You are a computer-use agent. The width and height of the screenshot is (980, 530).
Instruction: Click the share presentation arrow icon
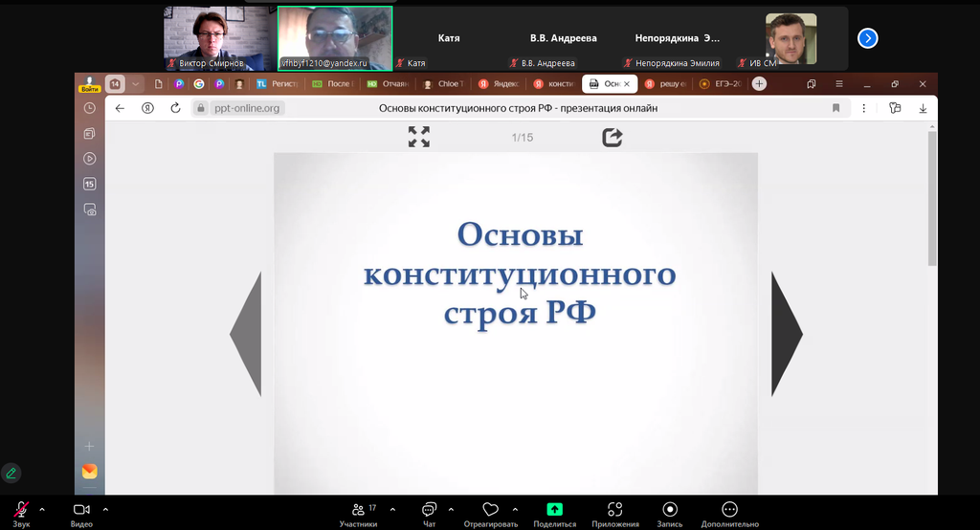pos(612,138)
